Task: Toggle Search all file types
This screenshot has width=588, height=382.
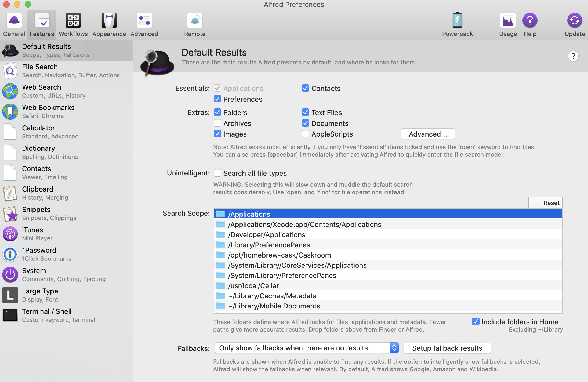Action: coord(217,173)
